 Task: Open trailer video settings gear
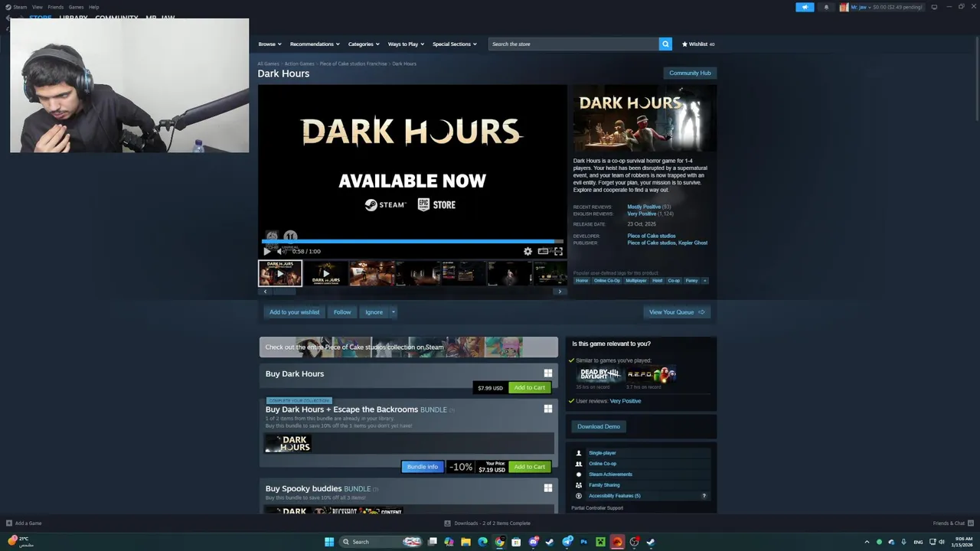point(528,251)
